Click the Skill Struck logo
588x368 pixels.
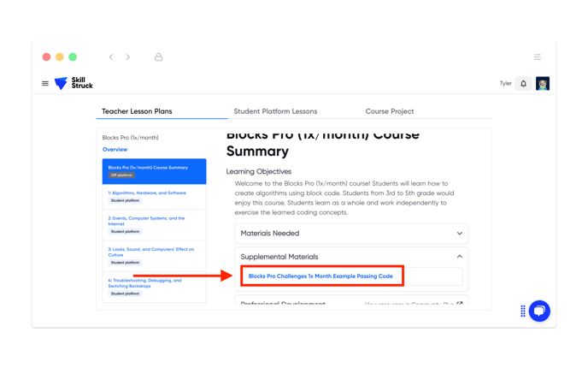pyautogui.click(x=73, y=83)
